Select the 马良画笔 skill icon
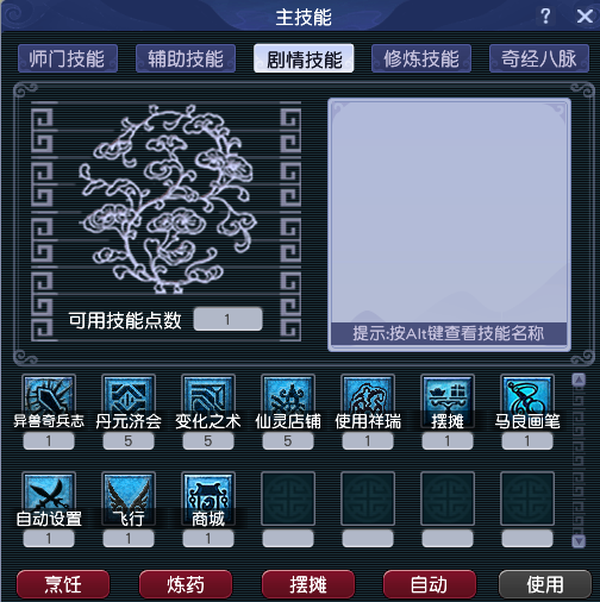The height and width of the screenshot is (602, 600). 527,401
